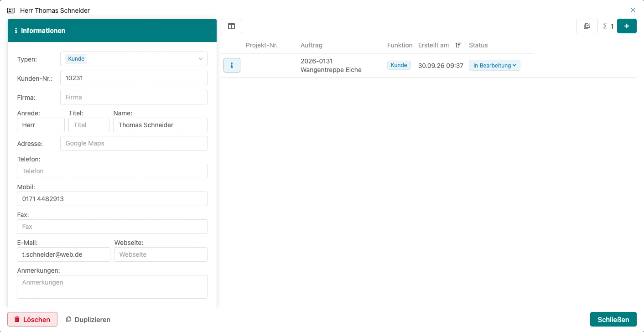Click the Funktion column header

[400, 45]
